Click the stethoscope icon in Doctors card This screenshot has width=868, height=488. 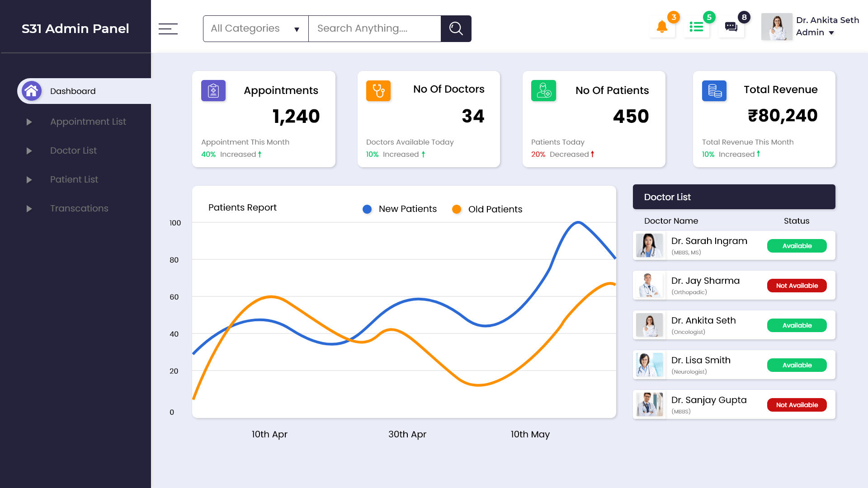tap(378, 91)
